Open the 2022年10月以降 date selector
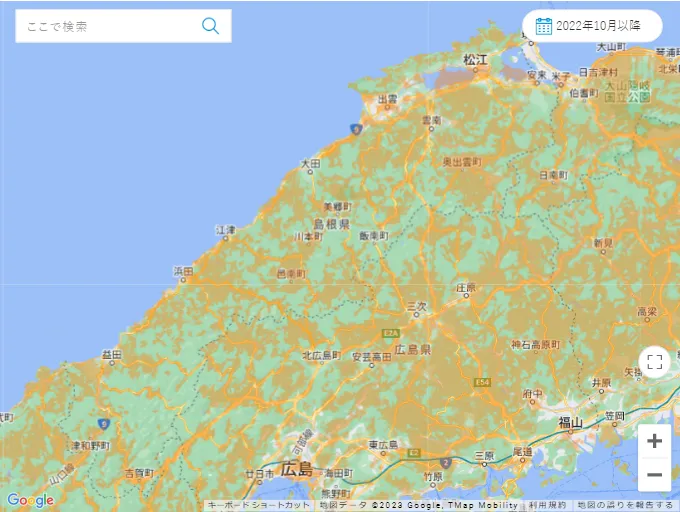The image size is (680, 512). pos(592,26)
